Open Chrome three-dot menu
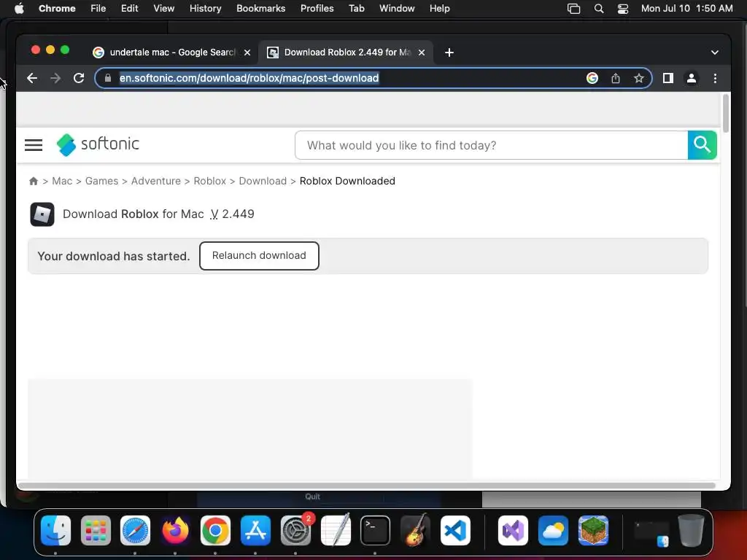The height and width of the screenshot is (560, 747). coord(715,78)
